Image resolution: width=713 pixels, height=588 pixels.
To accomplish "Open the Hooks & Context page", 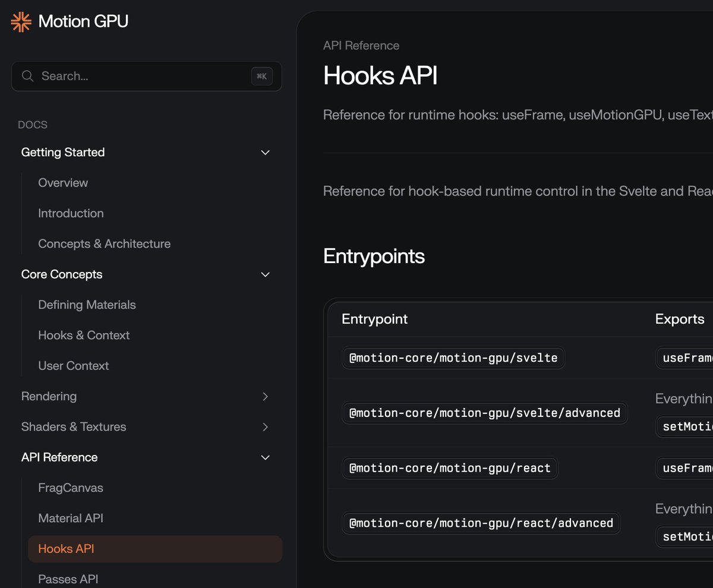I will 83,335.
